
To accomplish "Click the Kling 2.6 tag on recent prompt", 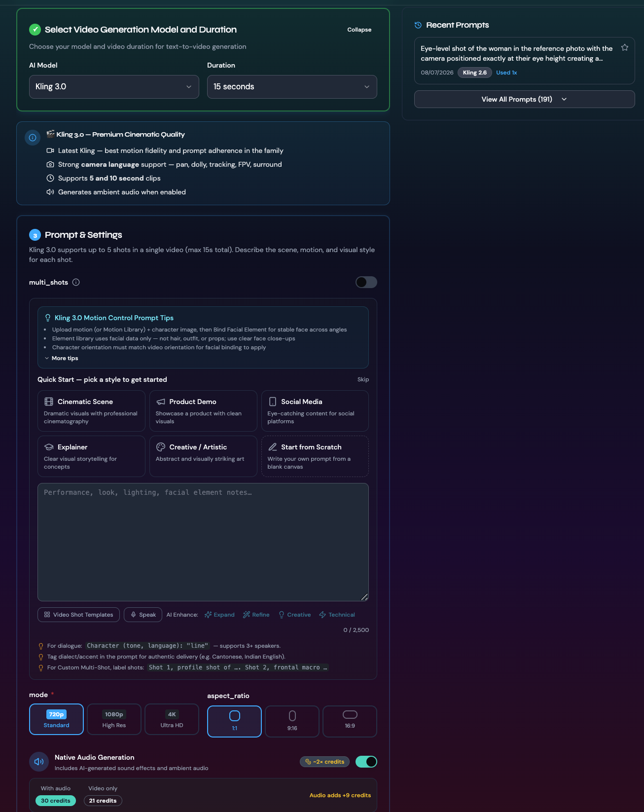I will (x=475, y=73).
